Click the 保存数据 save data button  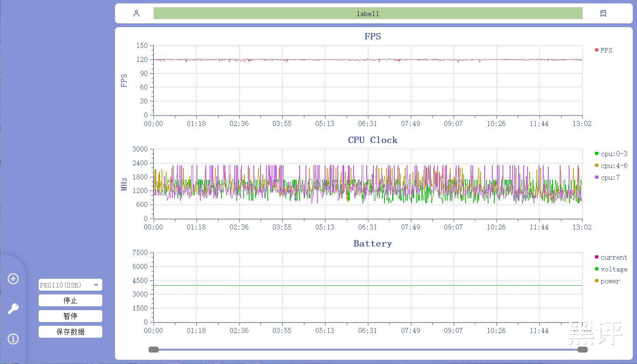pyautogui.click(x=70, y=332)
